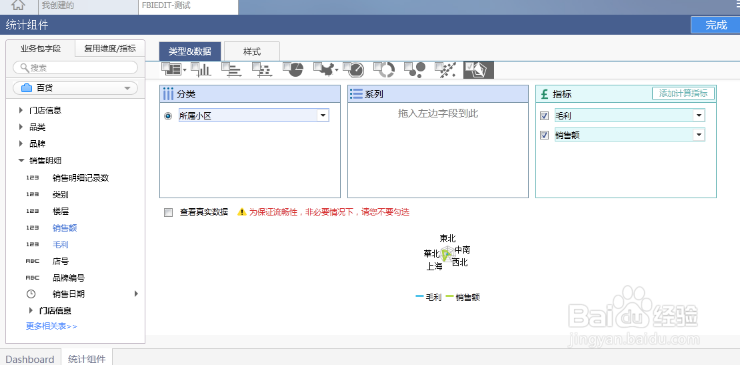Open the 更多相关表>> link
Screen dimensions: 741x365
click(51, 326)
